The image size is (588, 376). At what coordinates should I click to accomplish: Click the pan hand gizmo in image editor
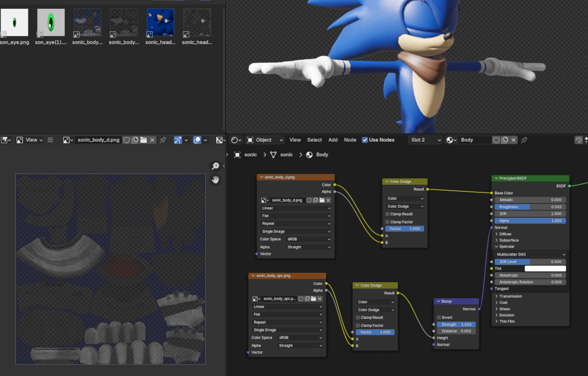216,180
